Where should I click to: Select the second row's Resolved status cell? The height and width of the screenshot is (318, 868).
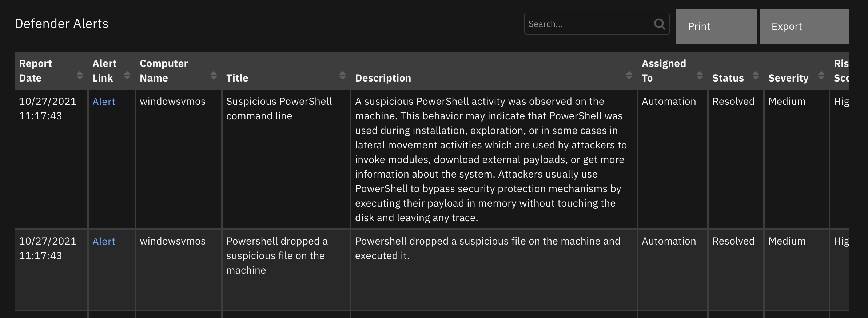(x=733, y=241)
